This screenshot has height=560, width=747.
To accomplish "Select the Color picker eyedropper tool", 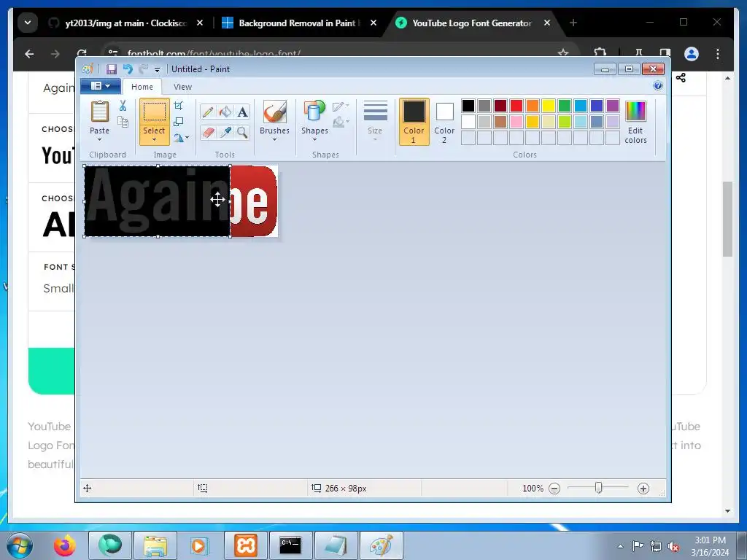I will point(225,132).
